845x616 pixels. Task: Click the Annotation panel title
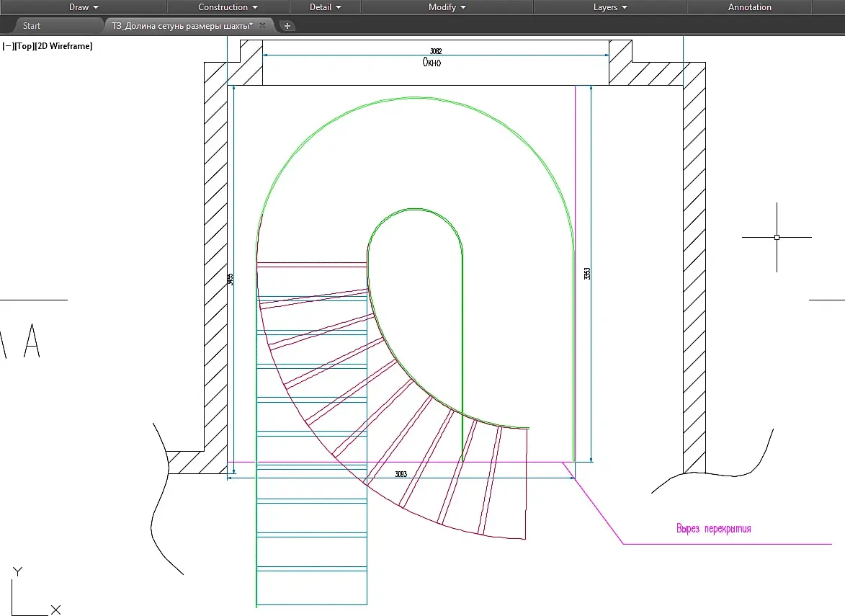(x=749, y=7)
